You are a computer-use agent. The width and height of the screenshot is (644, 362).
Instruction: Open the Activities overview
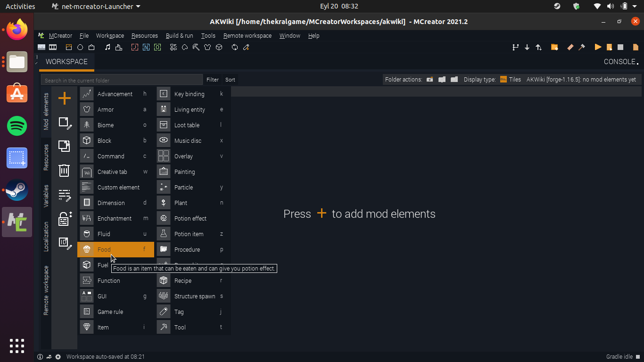pyautogui.click(x=20, y=7)
